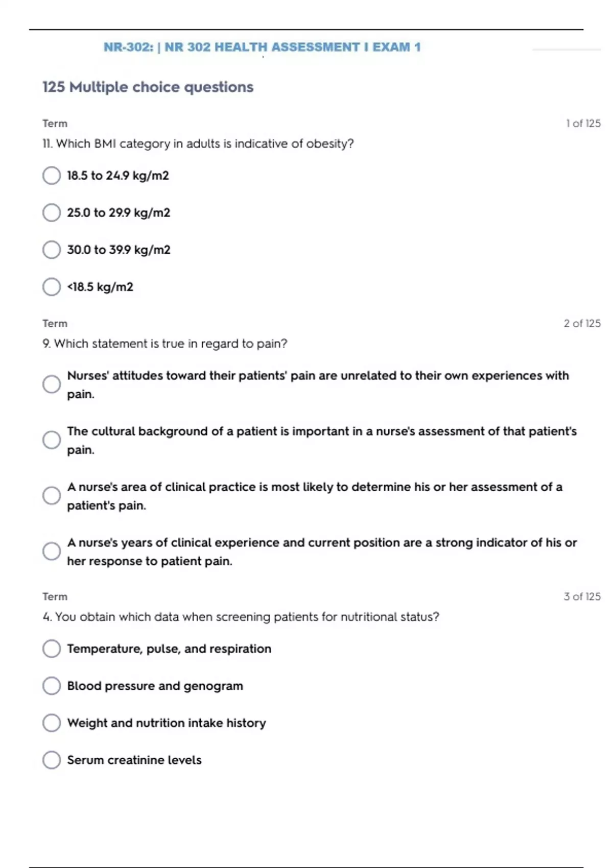Pick the nurse's area of clinical practice answer

click(x=52, y=496)
